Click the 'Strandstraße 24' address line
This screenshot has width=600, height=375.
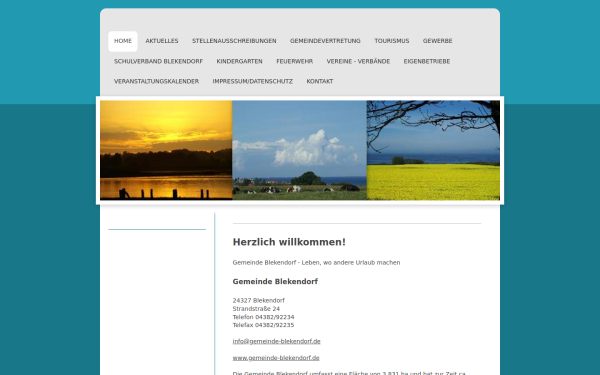pos(256,309)
